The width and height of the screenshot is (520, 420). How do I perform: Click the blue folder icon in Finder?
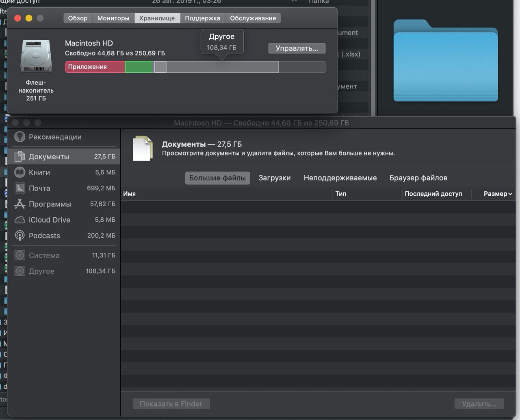pos(446,60)
